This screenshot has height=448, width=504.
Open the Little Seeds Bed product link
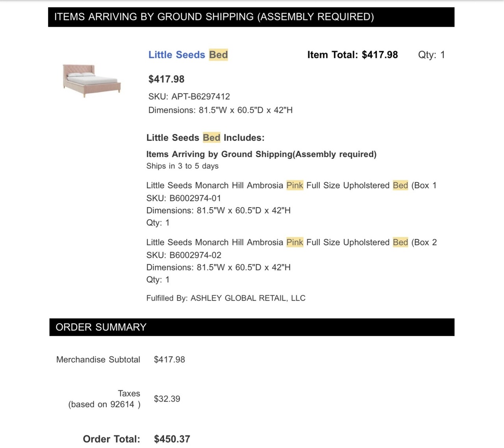click(x=188, y=55)
